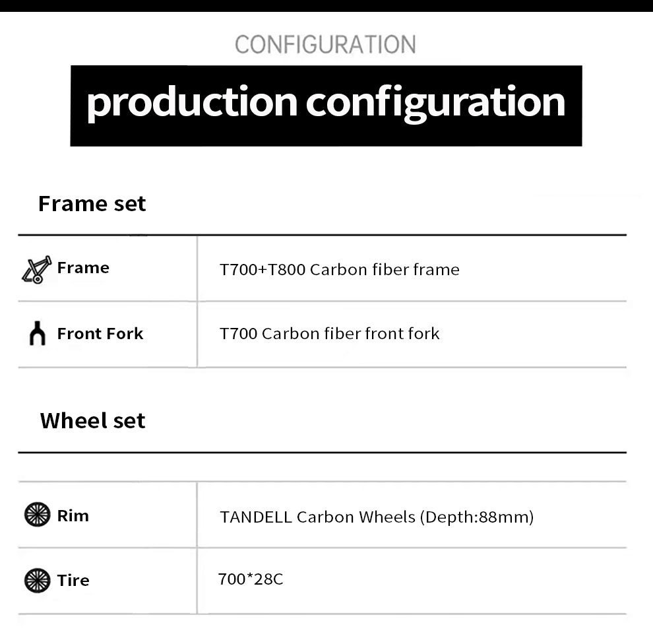The width and height of the screenshot is (653, 644).
Task: Select the Front Fork label
Action: 100,334
